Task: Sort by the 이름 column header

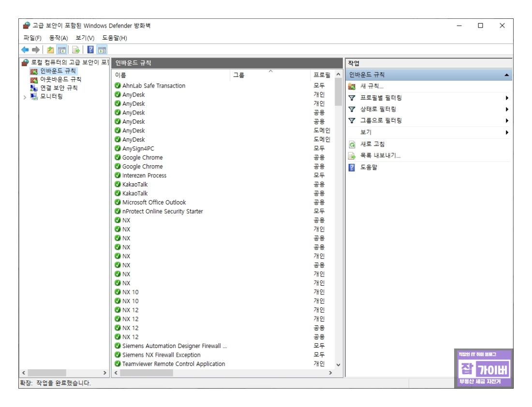Action: 171,75
